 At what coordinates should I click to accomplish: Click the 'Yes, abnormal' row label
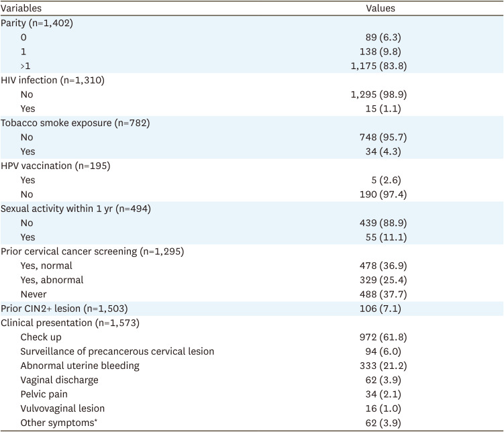point(51,279)
